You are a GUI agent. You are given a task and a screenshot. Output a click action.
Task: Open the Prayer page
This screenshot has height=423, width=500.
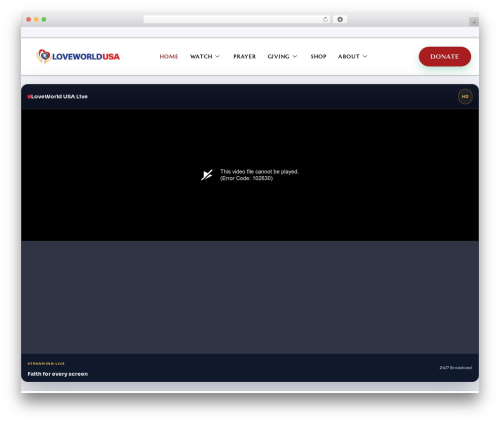(x=244, y=56)
